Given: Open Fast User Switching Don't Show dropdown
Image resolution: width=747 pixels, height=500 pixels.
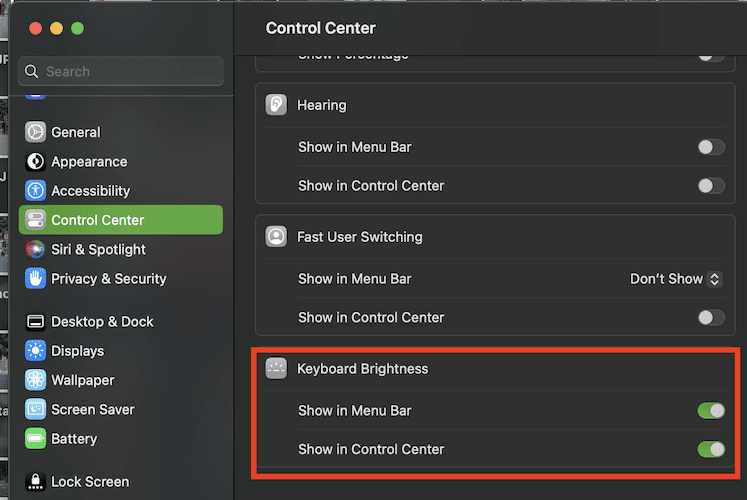Looking at the screenshot, I should tap(675, 279).
